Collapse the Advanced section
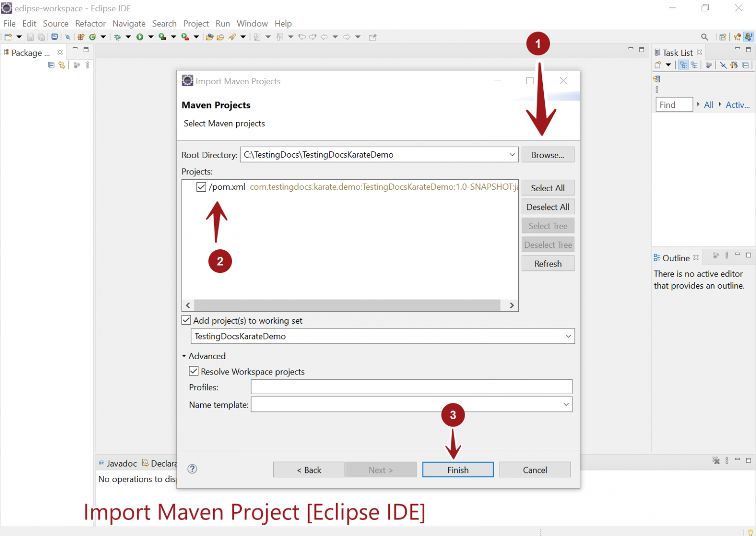Screen dimensions: 756x536 tap(184, 356)
